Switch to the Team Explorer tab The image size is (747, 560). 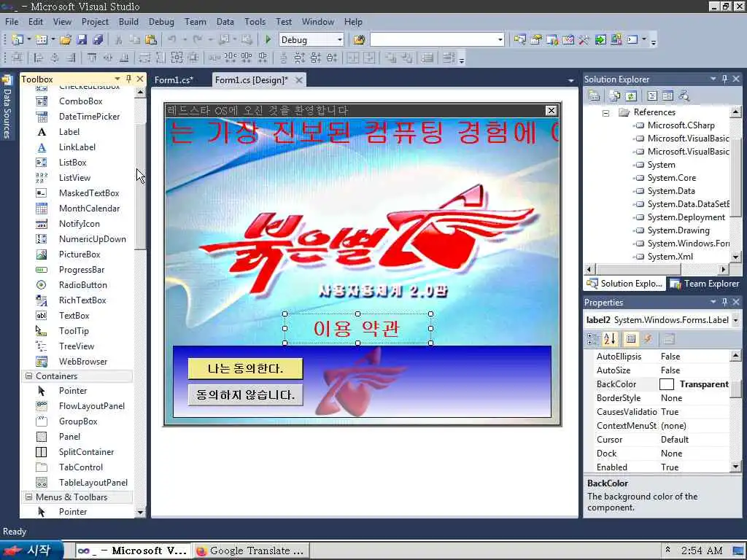coord(705,284)
